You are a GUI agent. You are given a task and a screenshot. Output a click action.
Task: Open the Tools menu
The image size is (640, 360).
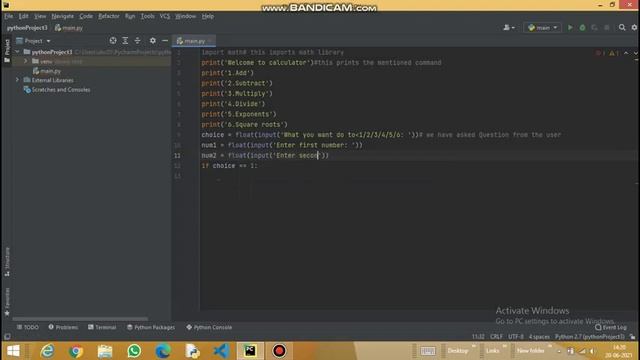click(147, 16)
